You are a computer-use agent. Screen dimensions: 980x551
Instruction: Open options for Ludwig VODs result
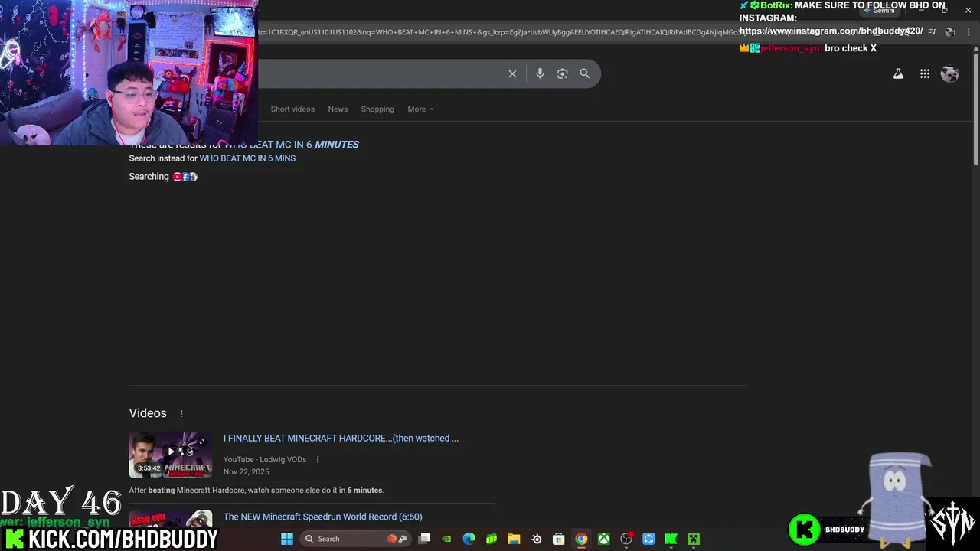point(318,460)
